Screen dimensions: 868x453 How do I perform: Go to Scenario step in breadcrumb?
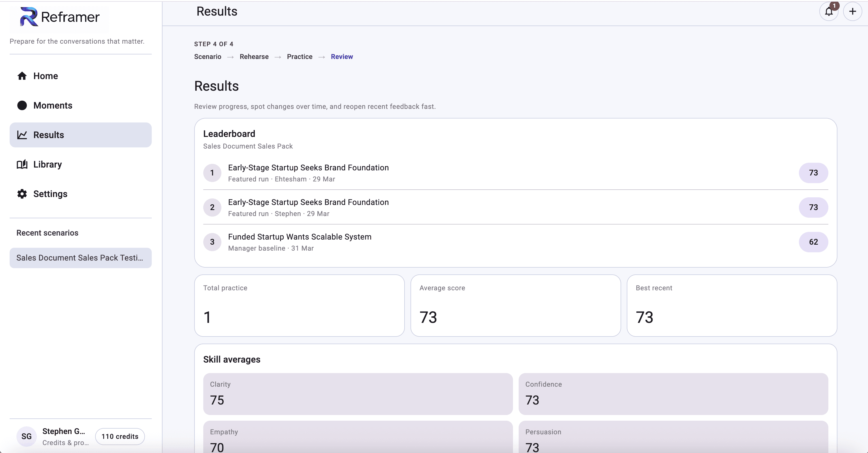pos(208,57)
